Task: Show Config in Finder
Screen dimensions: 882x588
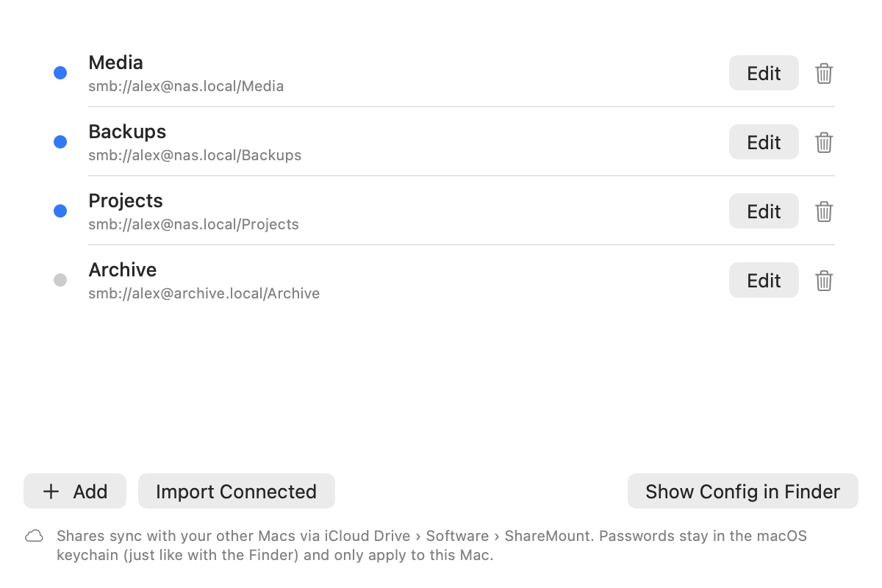Action: (x=743, y=491)
